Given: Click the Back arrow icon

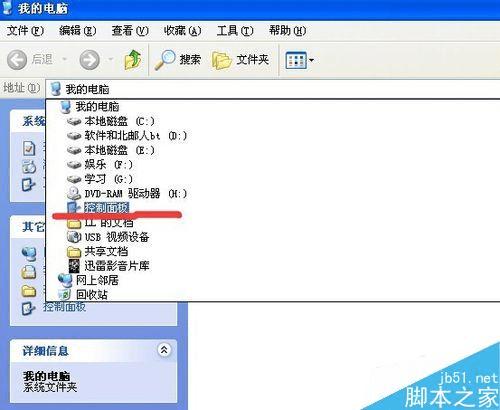Looking at the screenshot, I should tap(17, 60).
